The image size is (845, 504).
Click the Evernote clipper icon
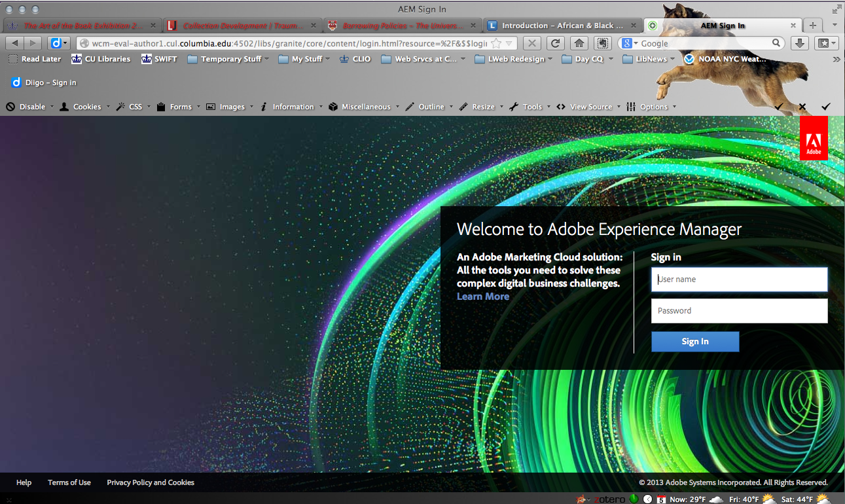pyautogui.click(x=603, y=43)
